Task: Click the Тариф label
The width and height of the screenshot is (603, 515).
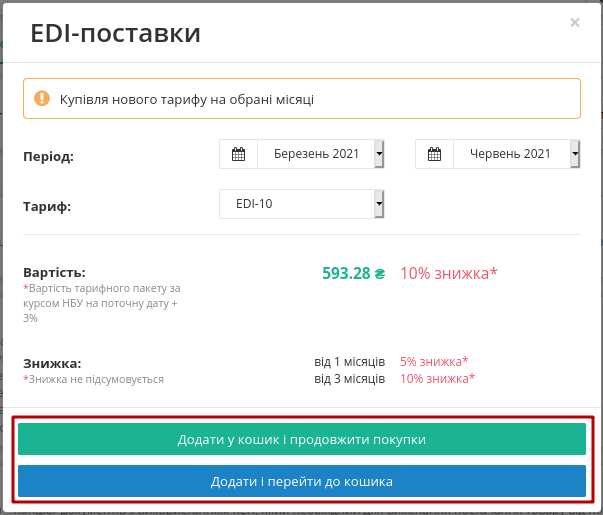Action: (x=47, y=207)
